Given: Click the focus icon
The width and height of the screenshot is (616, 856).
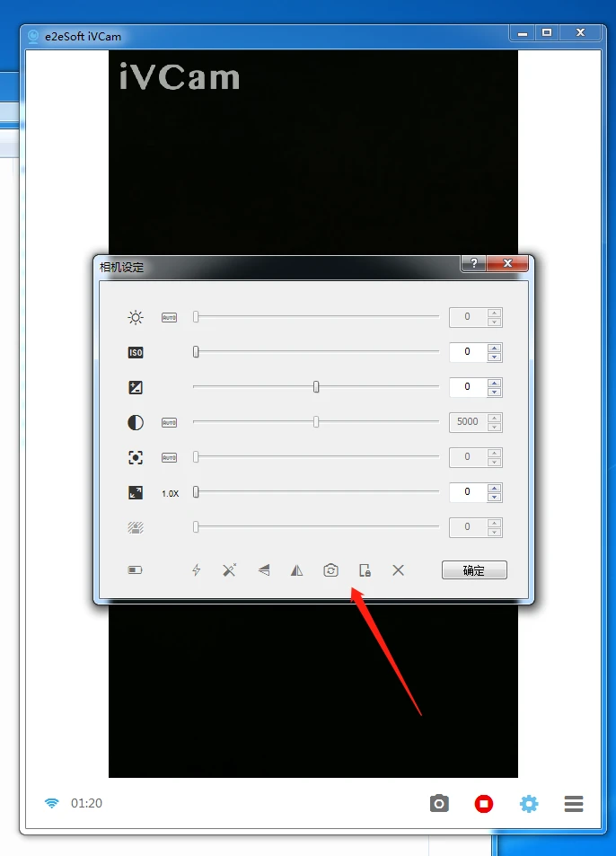Looking at the screenshot, I should pyautogui.click(x=136, y=457).
